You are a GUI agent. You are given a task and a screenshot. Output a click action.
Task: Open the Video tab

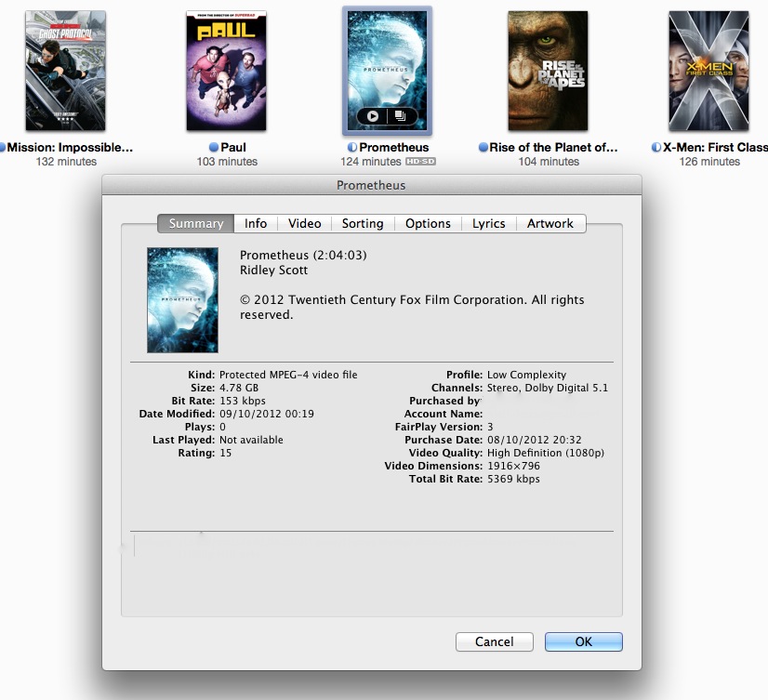pos(305,223)
